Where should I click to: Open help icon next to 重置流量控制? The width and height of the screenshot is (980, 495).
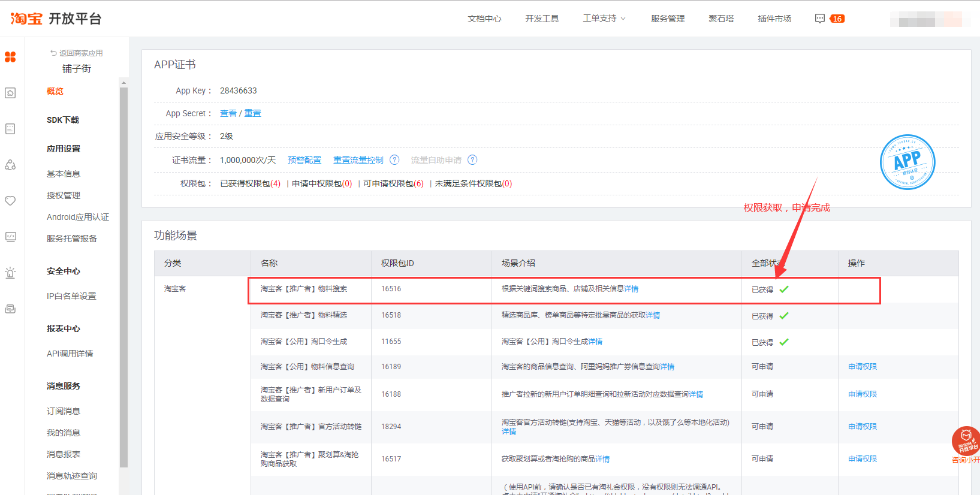pos(394,159)
